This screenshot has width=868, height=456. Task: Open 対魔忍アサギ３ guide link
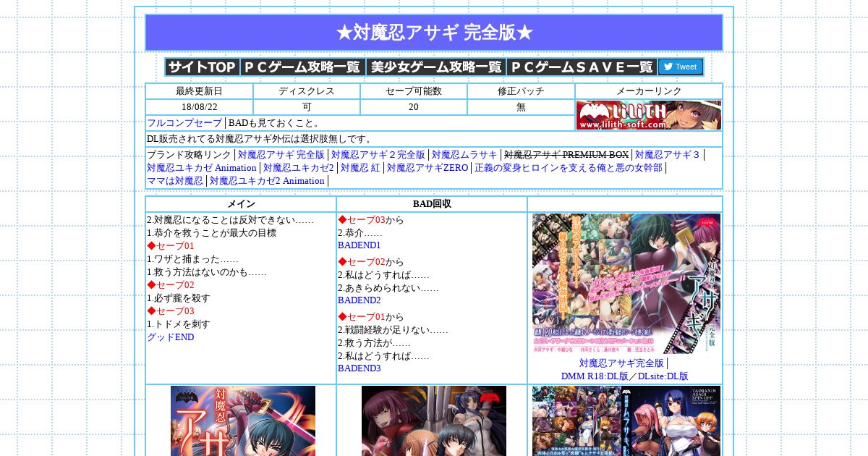point(668,155)
